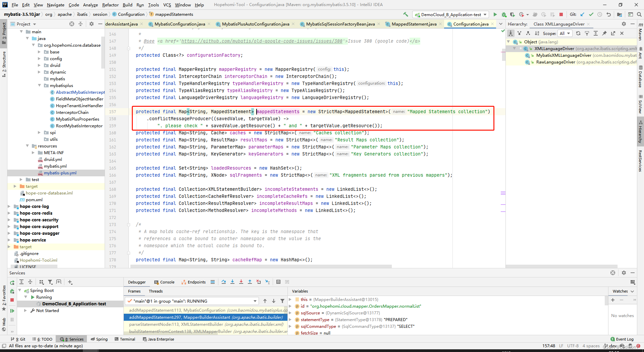Sort hierarchy alphabetically icon

[537, 33]
